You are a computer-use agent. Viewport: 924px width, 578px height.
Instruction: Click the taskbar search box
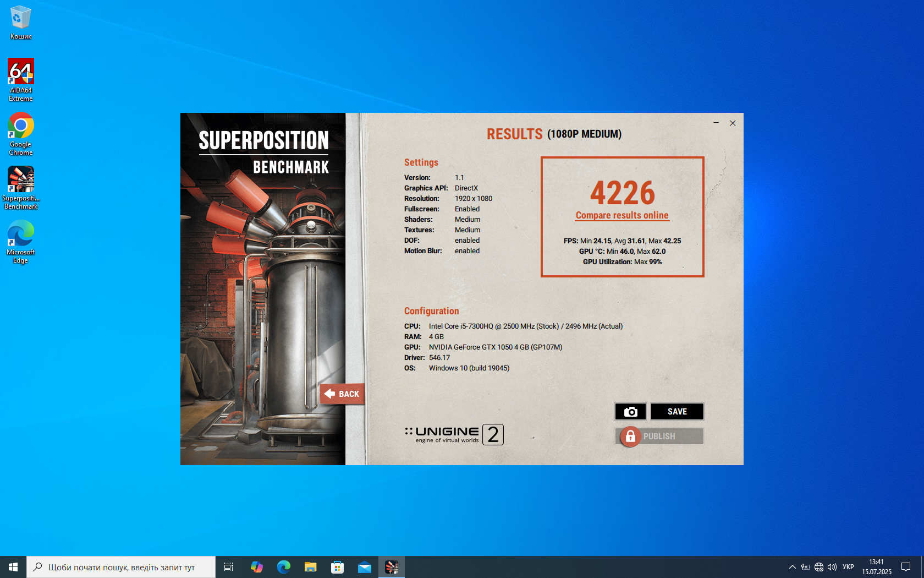[x=121, y=567]
